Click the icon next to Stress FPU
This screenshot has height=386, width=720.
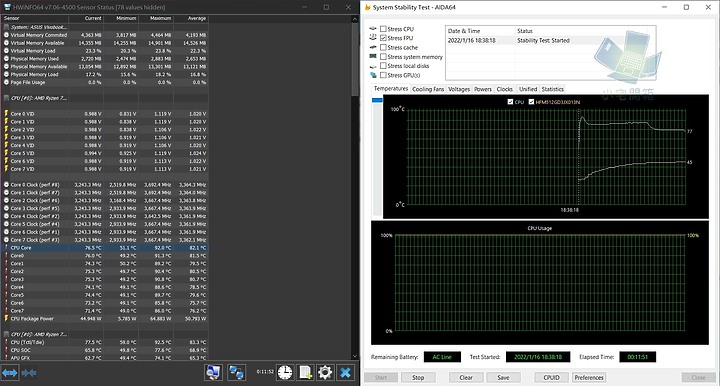coord(373,37)
